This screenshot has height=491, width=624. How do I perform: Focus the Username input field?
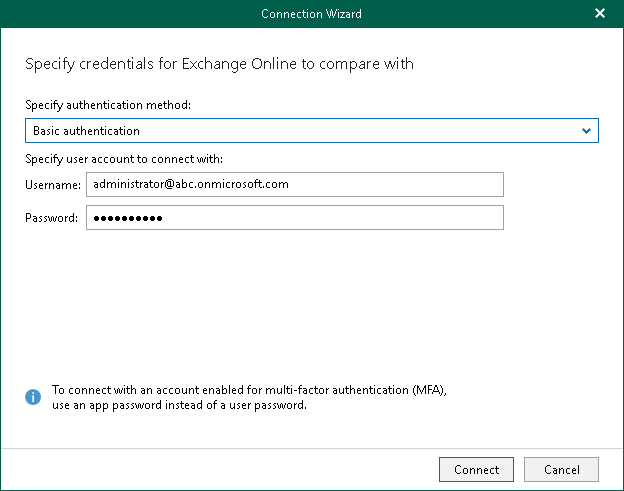pos(294,184)
